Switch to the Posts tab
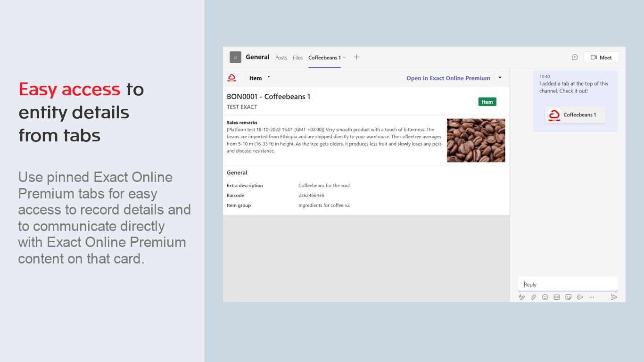 click(281, 58)
